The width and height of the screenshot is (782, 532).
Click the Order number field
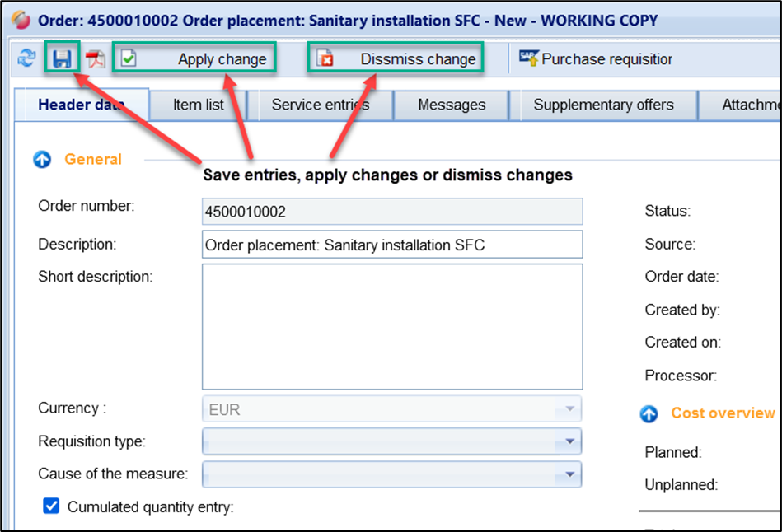pyautogui.click(x=391, y=212)
